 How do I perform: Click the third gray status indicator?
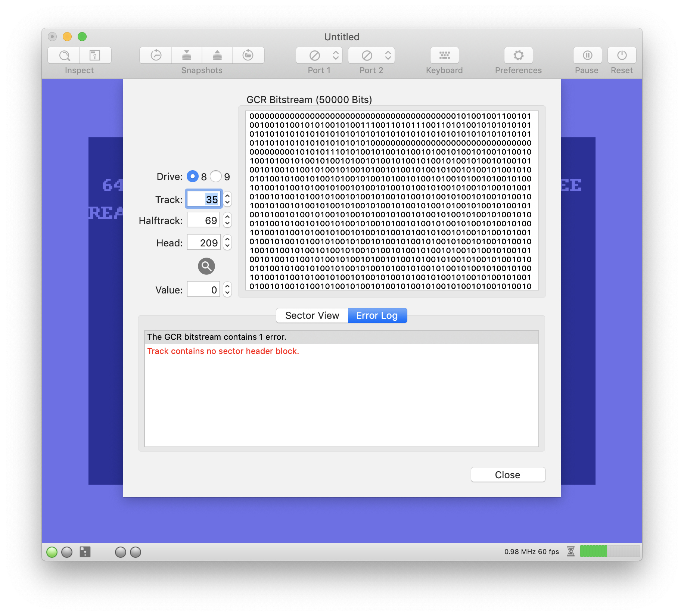[121, 552]
